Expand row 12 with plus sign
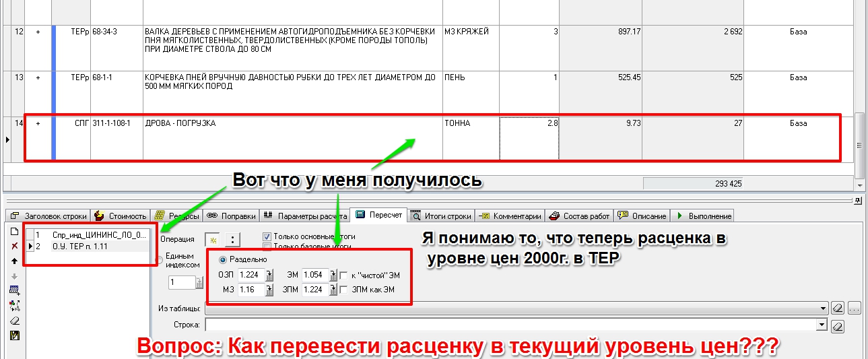 click(38, 32)
